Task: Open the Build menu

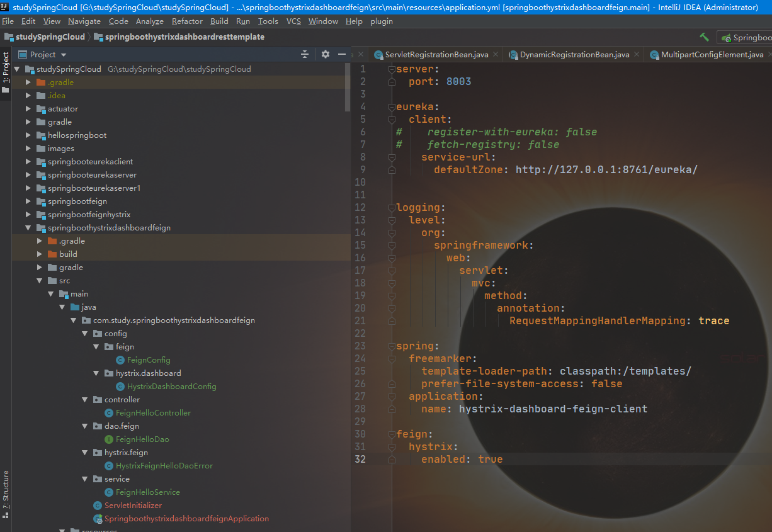Action: click(x=219, y=21)
